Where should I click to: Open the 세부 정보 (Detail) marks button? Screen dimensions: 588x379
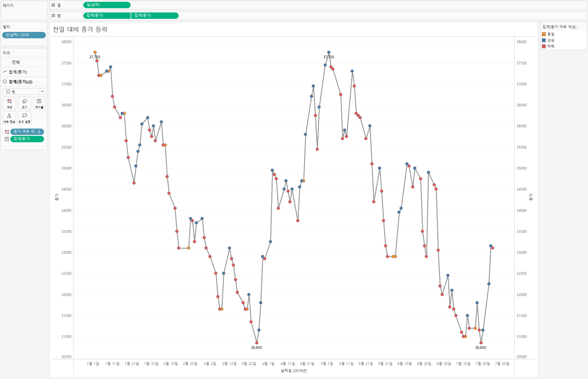[x=9, y=118]
